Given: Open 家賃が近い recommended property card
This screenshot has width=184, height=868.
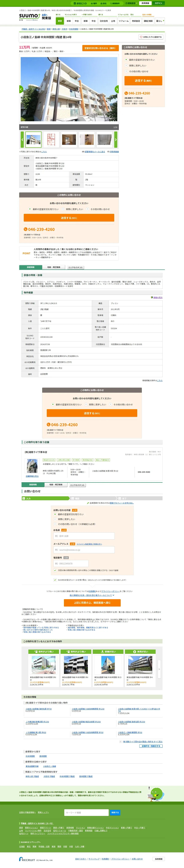Looking at the screenshot, I should click(140, 669).
